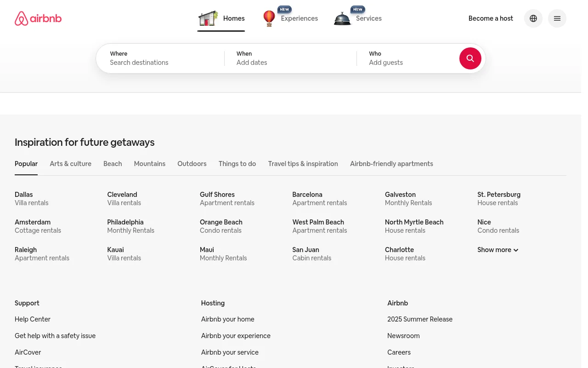Select the Experiences balloon icon
The image size is (588, 368).
click(x=269, y=18)
